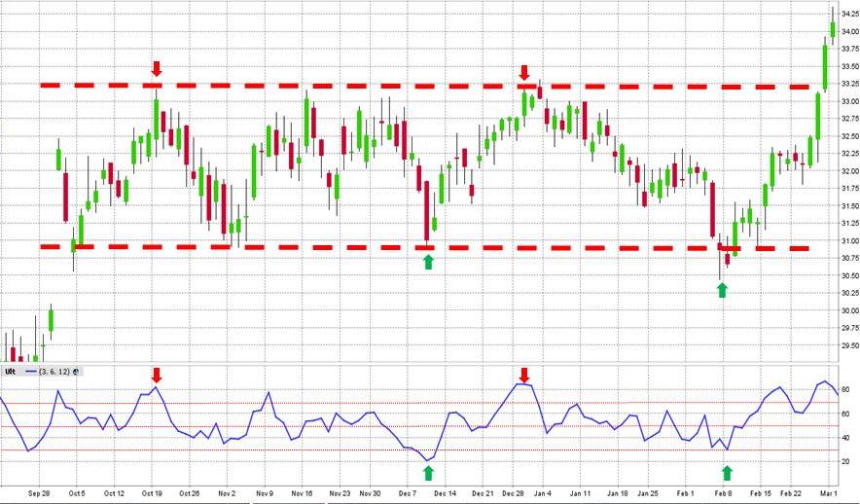Click the 20 level on oscillator axis
860x504 pixels.
pos(845,462)
